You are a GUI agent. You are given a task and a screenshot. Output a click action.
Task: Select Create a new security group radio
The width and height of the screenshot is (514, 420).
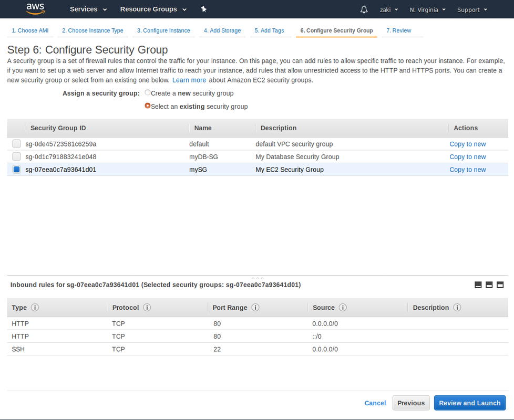coord(147,93)
